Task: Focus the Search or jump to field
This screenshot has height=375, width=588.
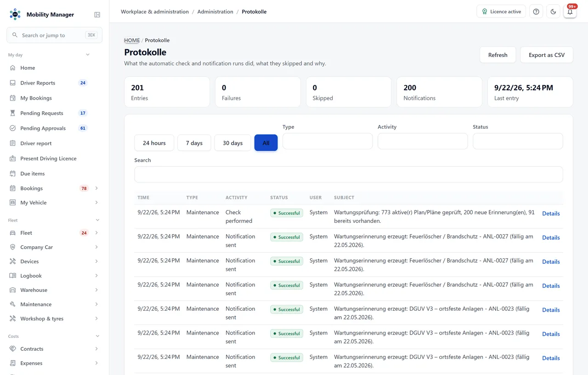Action: pos(54,35)
